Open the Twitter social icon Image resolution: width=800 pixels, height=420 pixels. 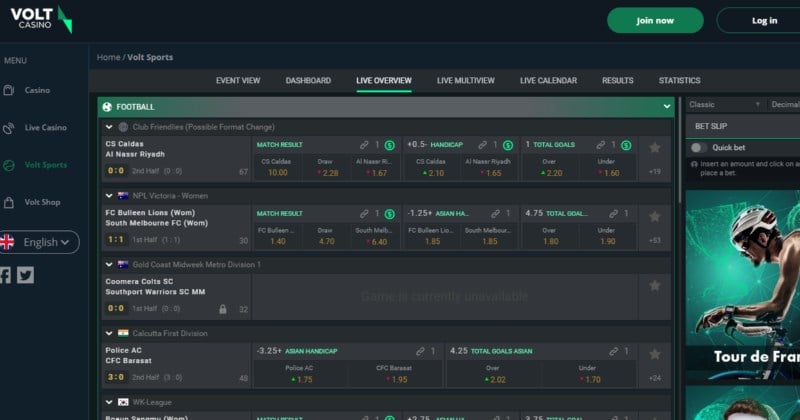(26, 275)
